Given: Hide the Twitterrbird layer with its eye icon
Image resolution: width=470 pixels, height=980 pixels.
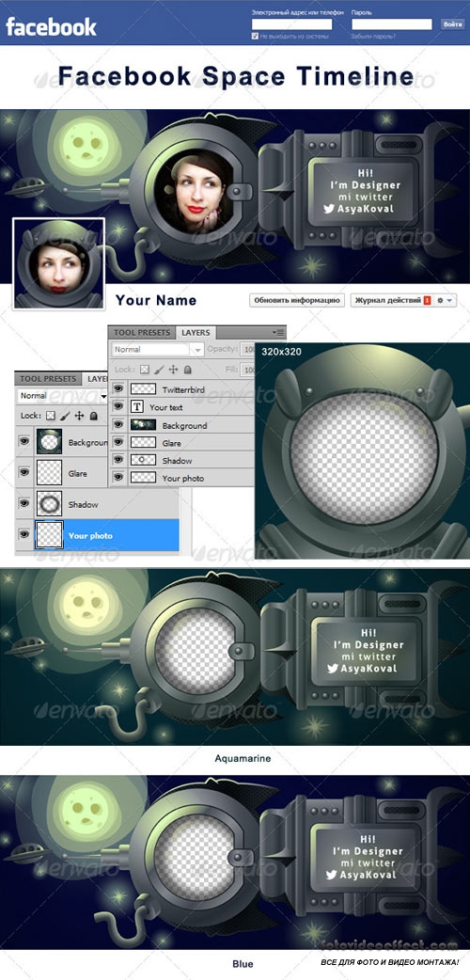Looking at the screenshot, I should (118, 388).
